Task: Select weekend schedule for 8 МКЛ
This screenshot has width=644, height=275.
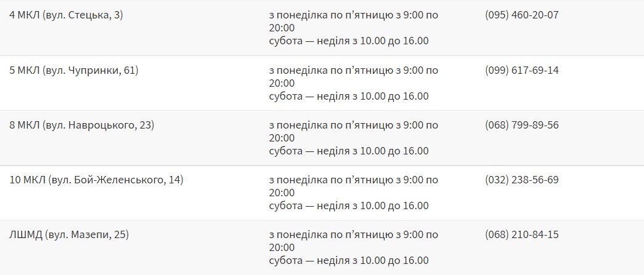Action: 349,151
